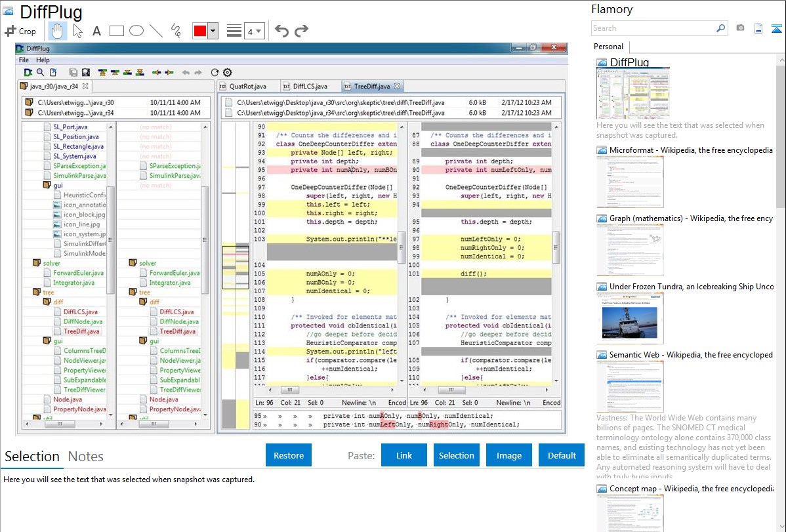Viewport: 786px width, 532px height.
Task: Click the circular refresh icon in the DiffPlug toolbar
Action: (x=215, y=73)
